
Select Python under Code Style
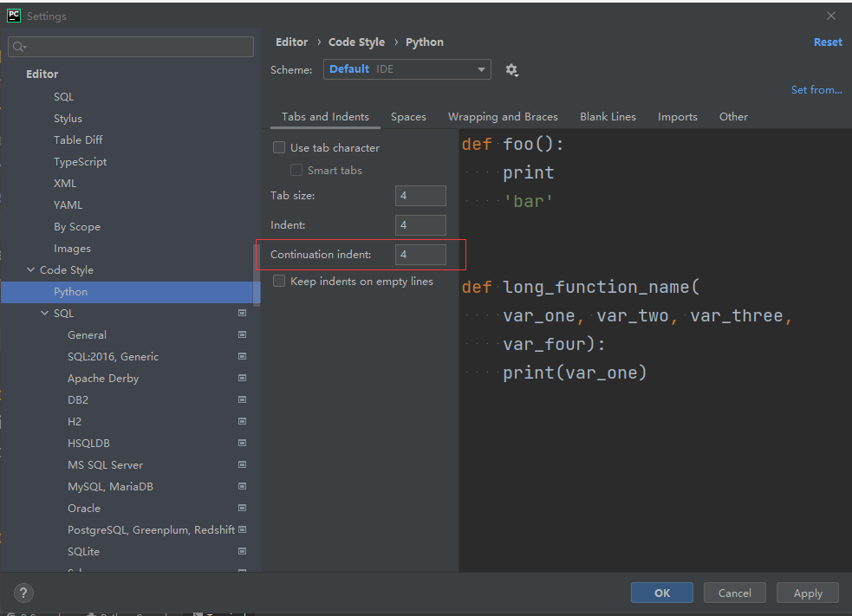[x=130, y=292]
